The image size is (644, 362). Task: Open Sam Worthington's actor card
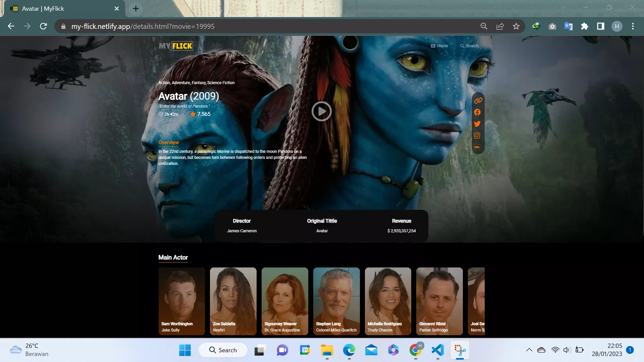tap(181, 301)
